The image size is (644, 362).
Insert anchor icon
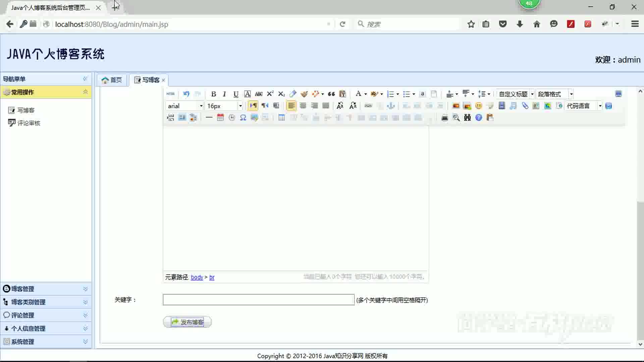[x=391, y=106]
